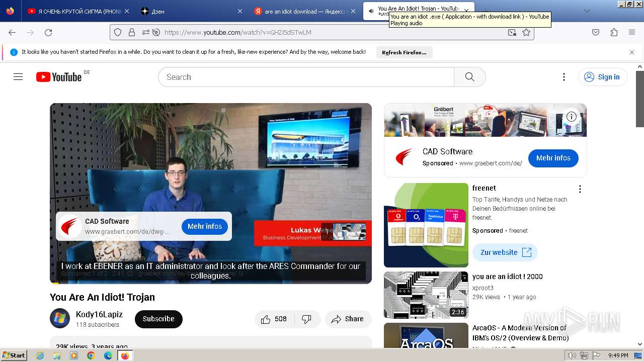644x362 pixels.
Task: Save page to Pocket
Action: [596, 32]
